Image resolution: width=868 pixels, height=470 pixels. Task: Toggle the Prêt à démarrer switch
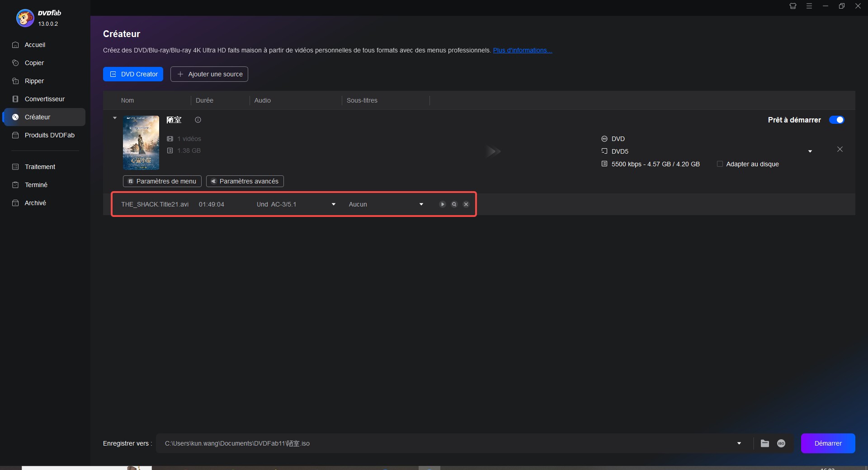pyautogui.click(x=837, y=120)
